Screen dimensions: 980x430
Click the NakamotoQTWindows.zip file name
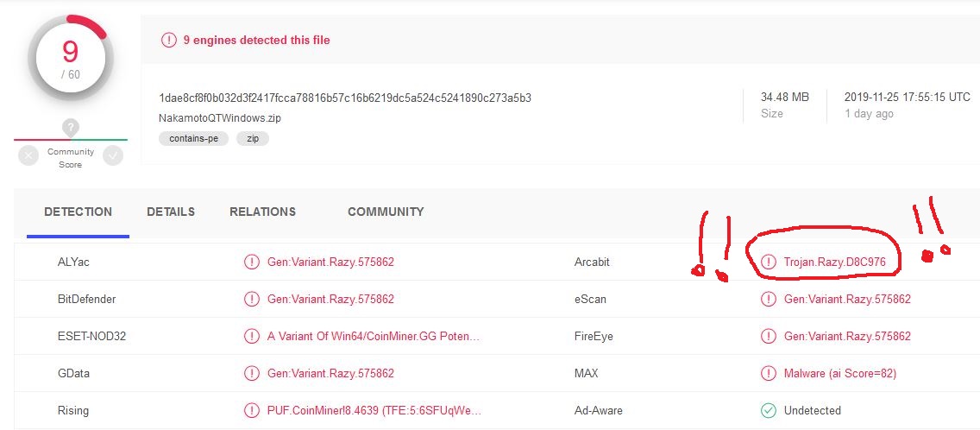(x=216, y=118)
